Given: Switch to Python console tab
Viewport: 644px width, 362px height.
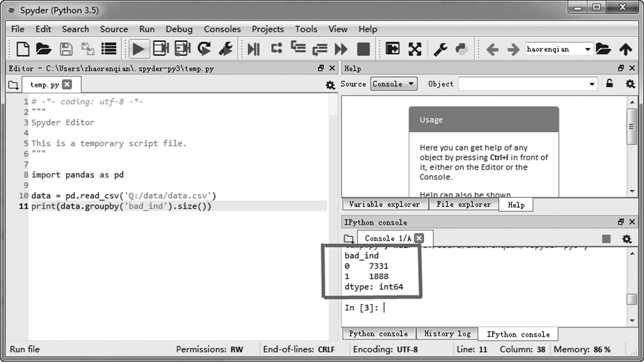Looking at the screenshot, I should tap(379, 334).
